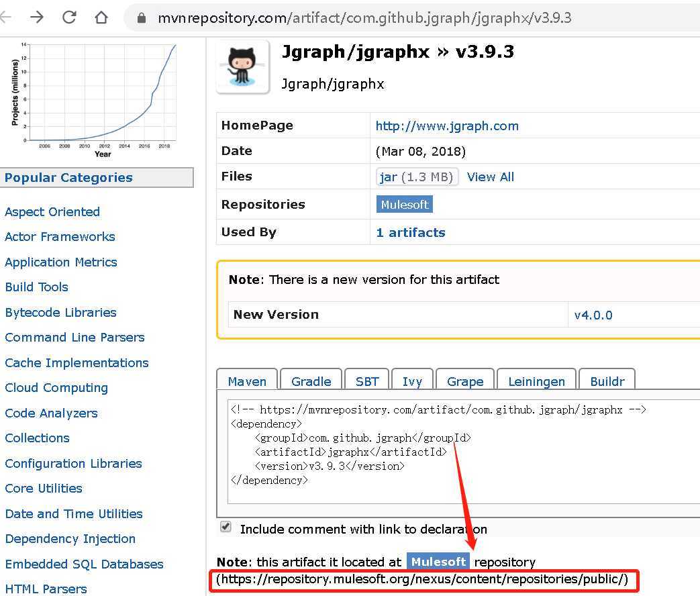Click the (Mar 08, 2018) date value
Image resolution: width=700 pixels, height=596 pixels.
(421, 152)
